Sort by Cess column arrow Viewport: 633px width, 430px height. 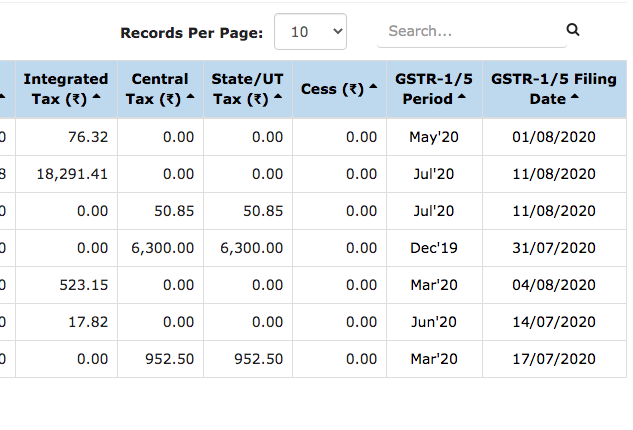tap(373, 86)
